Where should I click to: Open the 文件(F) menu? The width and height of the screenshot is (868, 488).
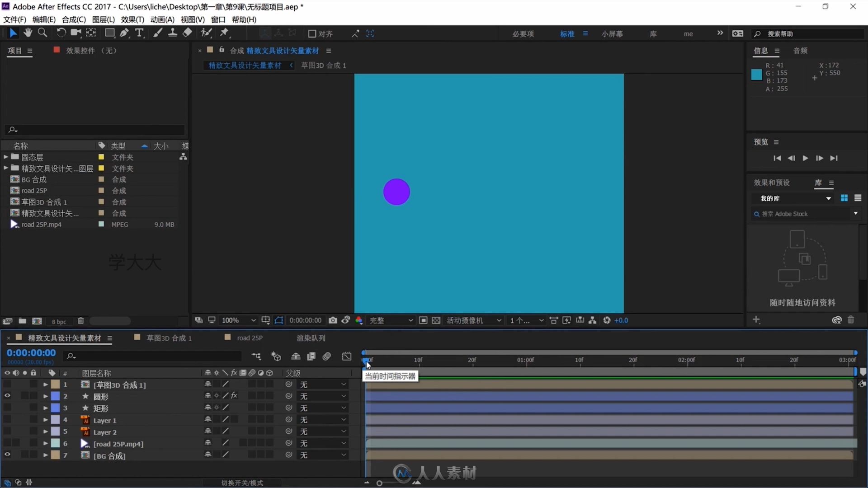(14, 19)
